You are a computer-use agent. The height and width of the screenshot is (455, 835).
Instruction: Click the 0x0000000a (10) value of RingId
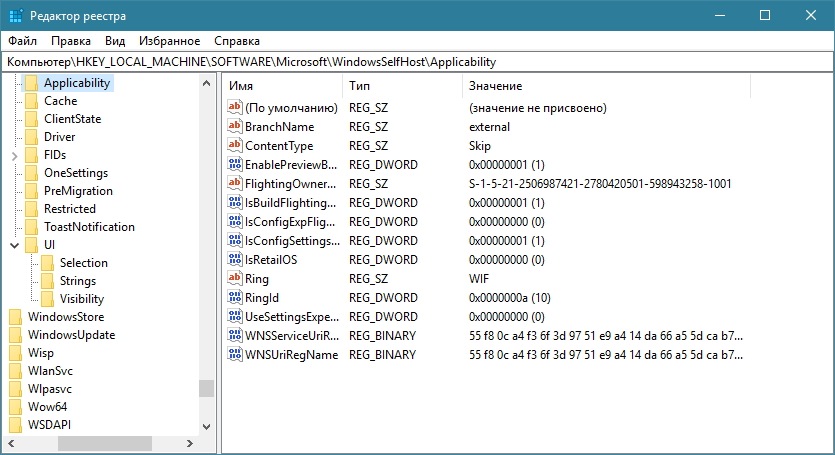tap(510, 298)
